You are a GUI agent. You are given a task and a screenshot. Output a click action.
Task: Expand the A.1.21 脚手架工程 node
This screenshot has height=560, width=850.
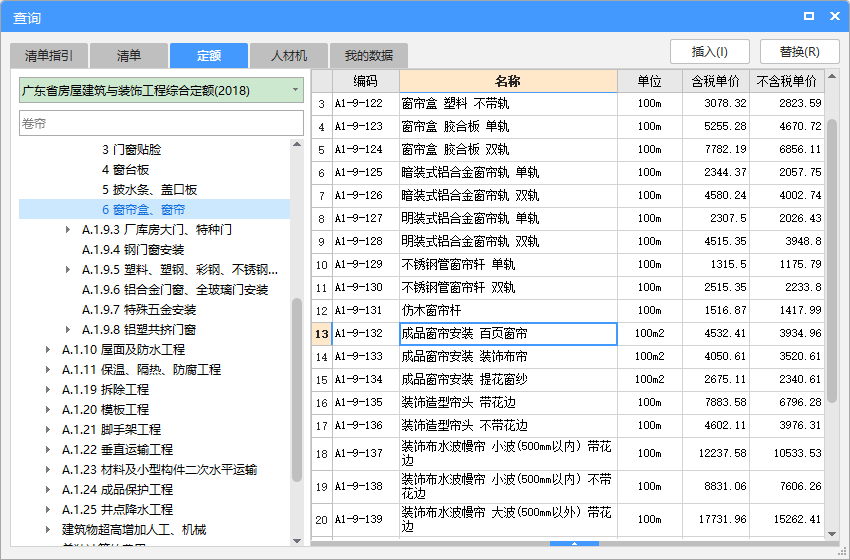tap(48, 430)
